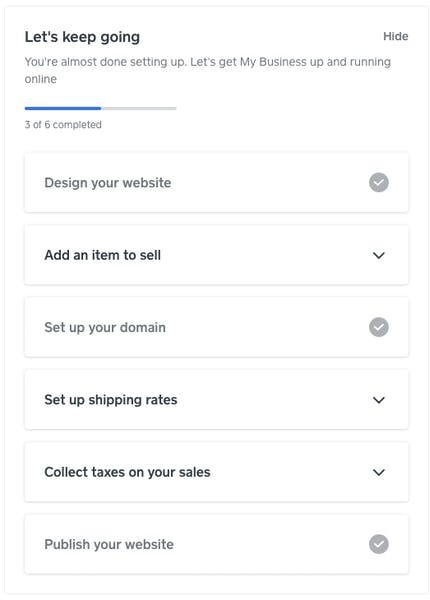Select the Collect taxes on your sales title
The image size is (430, 600).
click(127, 472)
